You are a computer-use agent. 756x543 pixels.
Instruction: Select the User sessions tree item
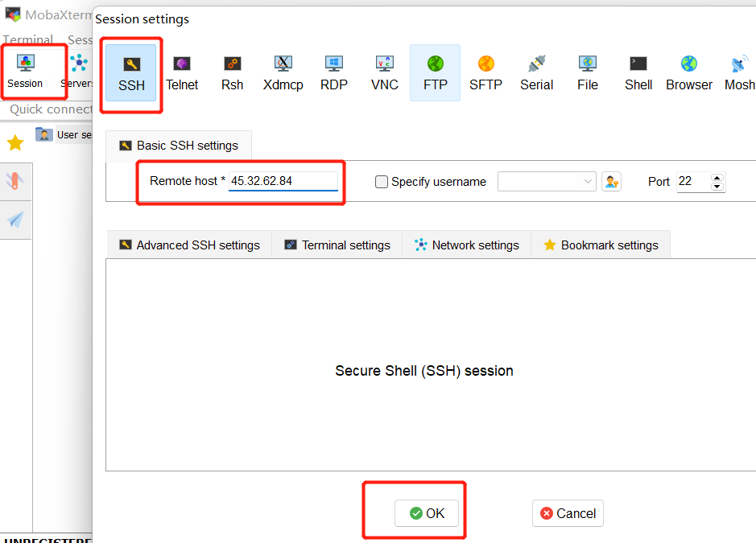pos(74,135)
